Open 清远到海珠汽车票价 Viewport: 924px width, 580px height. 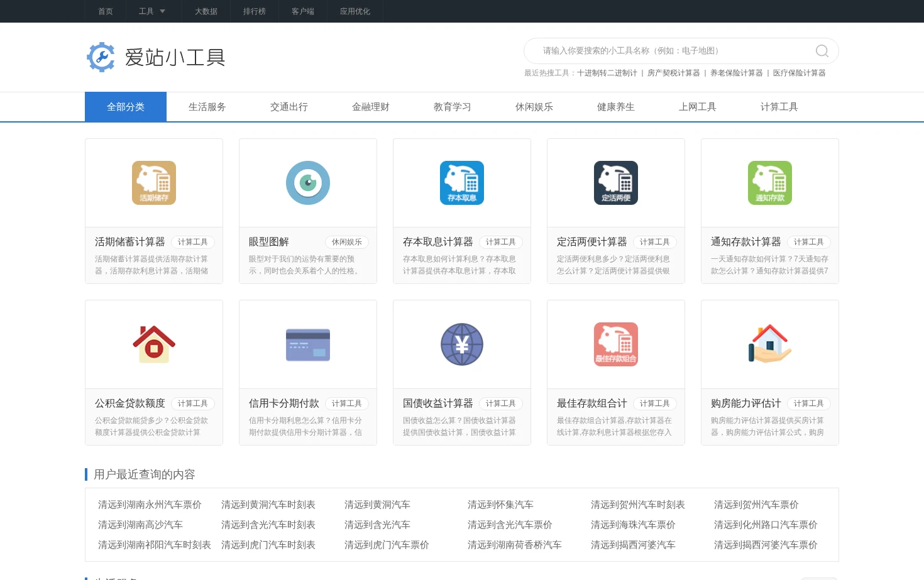633,525
